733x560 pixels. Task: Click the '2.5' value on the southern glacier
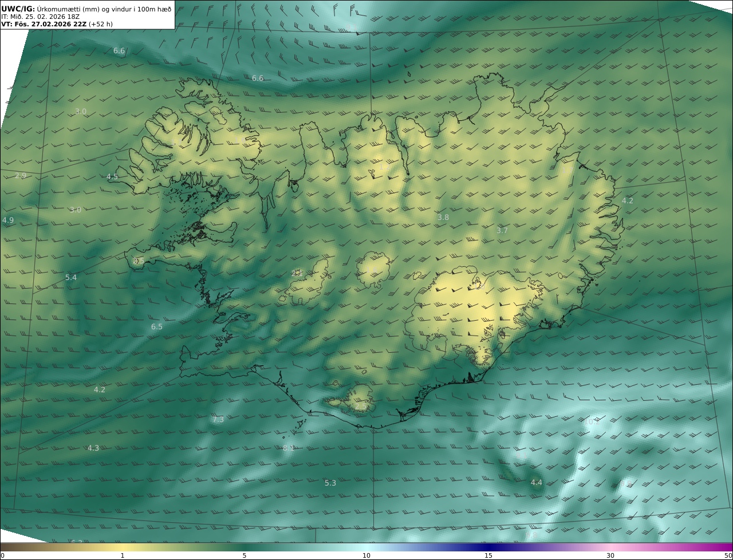point(361,407)
